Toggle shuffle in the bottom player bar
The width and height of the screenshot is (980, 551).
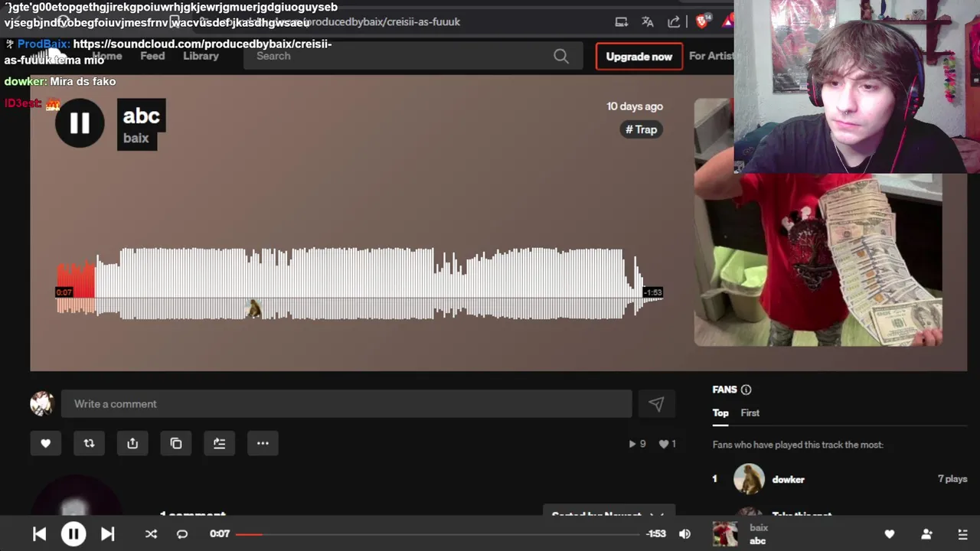(x=151, y=534)
